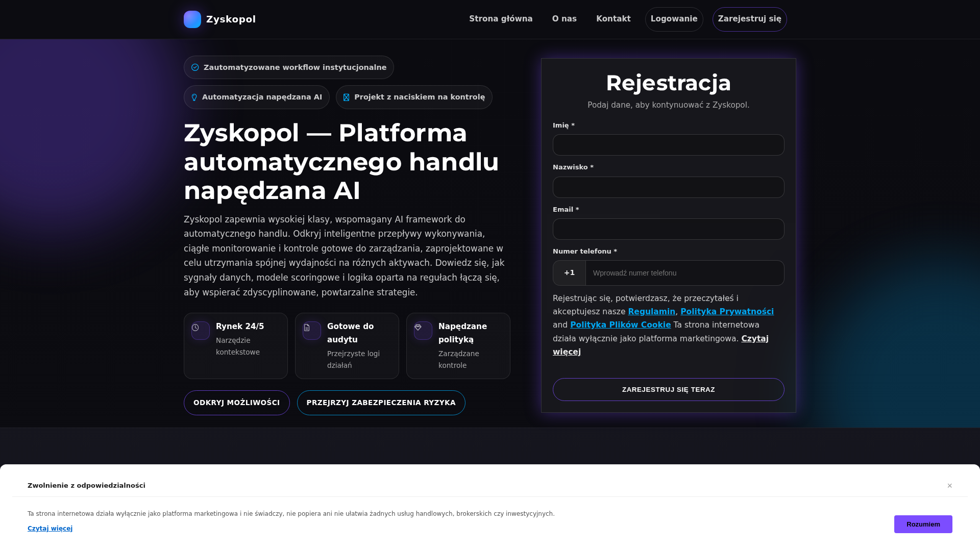The width and height of the screenshot is (980, 551).
Task: Click the Numer telefonu field label
Action: pyautogui.click(x=585, y=252)
